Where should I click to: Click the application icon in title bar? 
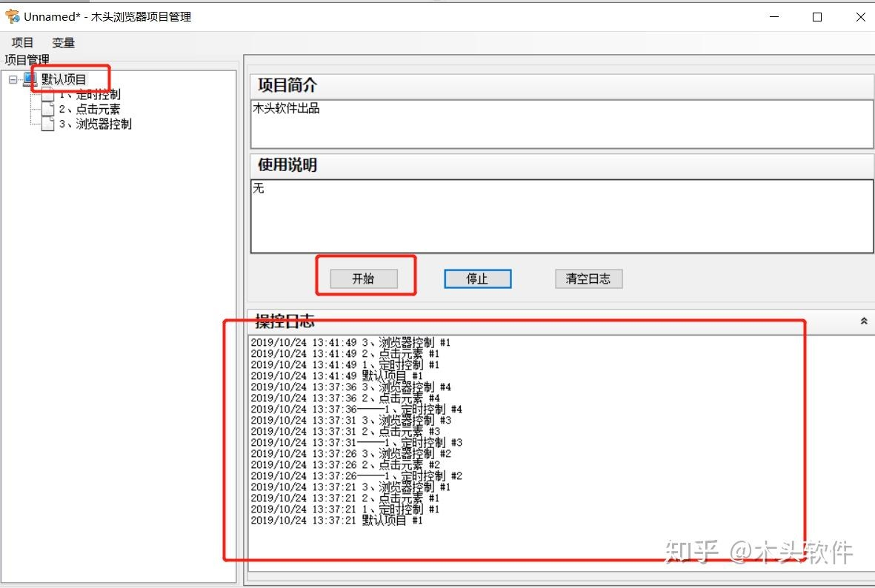[x=13, y=17]
